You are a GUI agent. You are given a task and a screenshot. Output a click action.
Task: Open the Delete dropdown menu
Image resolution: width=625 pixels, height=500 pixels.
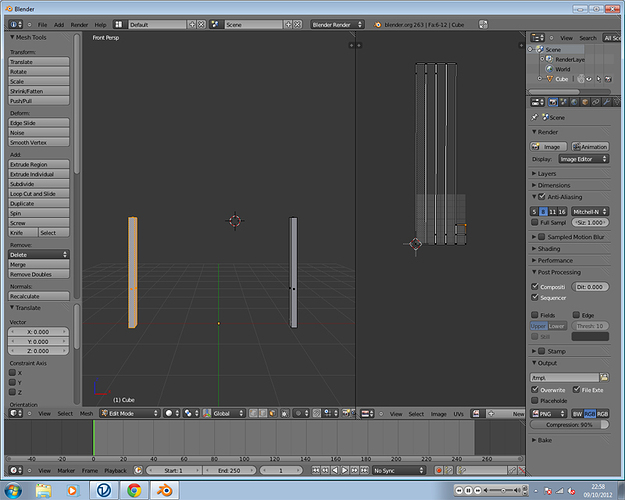click(x=39, y=254)
